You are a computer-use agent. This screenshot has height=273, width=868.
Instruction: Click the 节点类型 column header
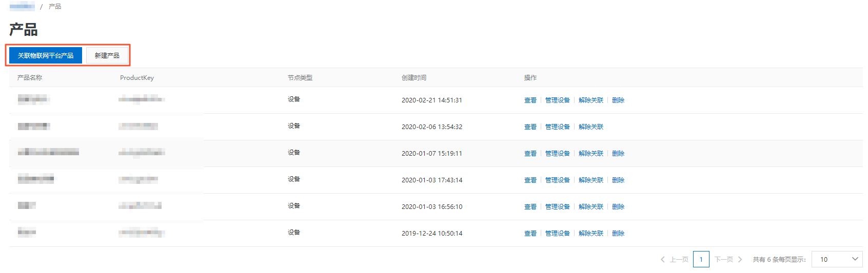tap(300, 78)
